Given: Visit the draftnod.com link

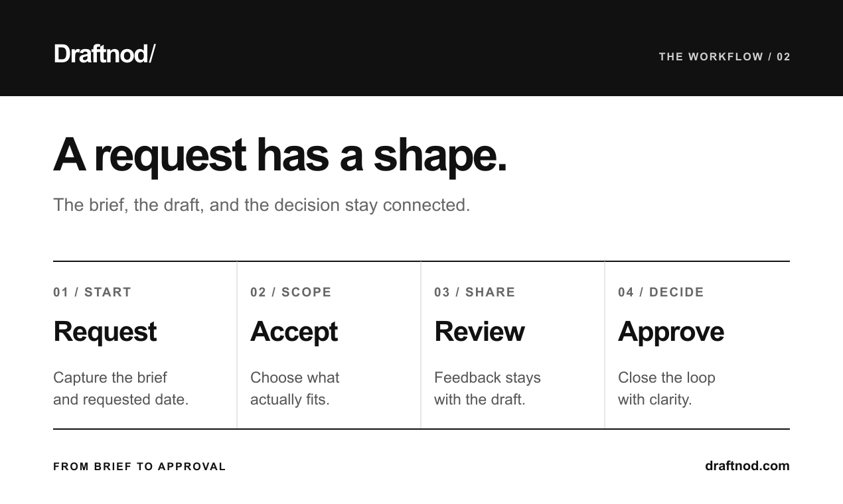Looking at the screenshot, I should 747,466.
